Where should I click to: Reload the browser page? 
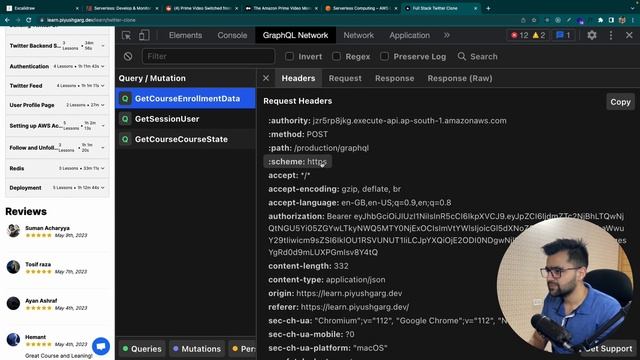pyautogui.click(x=29, y=20)
